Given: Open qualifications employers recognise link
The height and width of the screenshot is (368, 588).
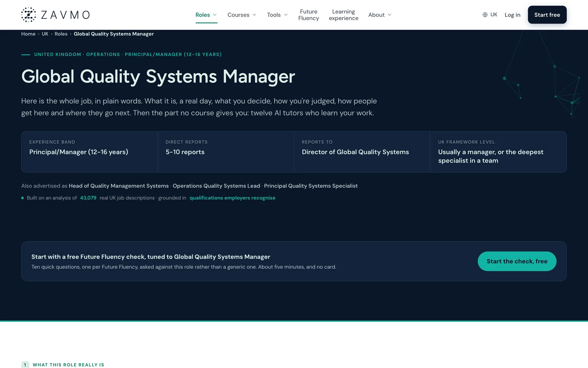Looking at the screenshot, I should click(x=232, y=198).
